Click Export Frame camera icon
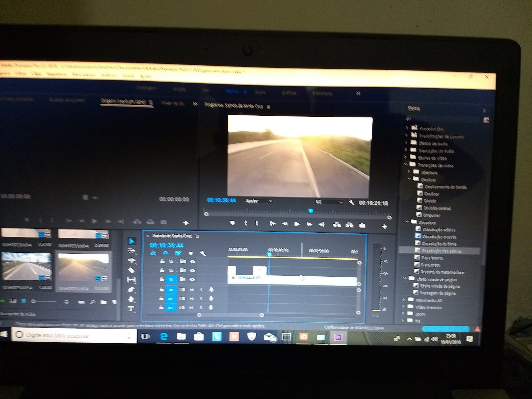The width and height of the screenshot is (532, 399). point(362,226)
